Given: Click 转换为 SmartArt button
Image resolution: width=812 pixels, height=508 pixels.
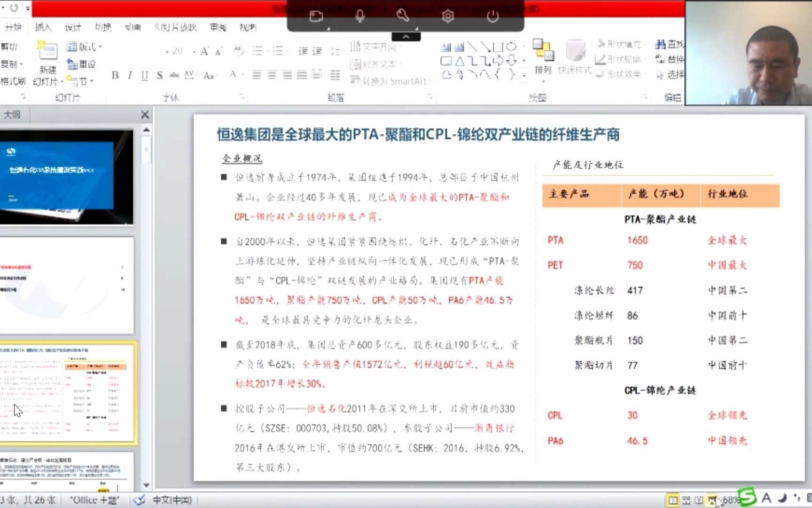Looking at the screenshot, I should (391, 81).
